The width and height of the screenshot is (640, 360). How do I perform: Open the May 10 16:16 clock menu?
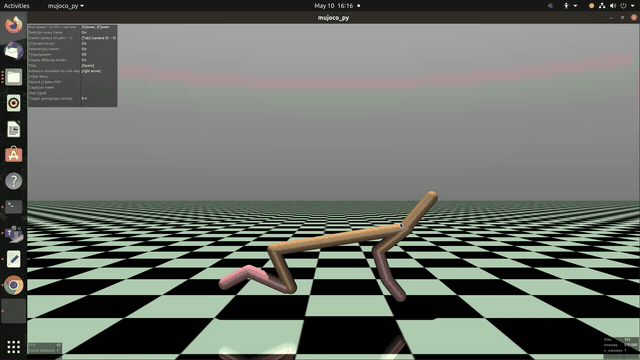coord(333,6)
